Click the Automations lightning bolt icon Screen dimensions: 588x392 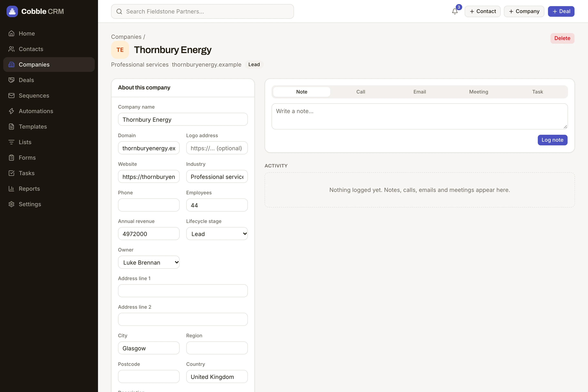11,111
